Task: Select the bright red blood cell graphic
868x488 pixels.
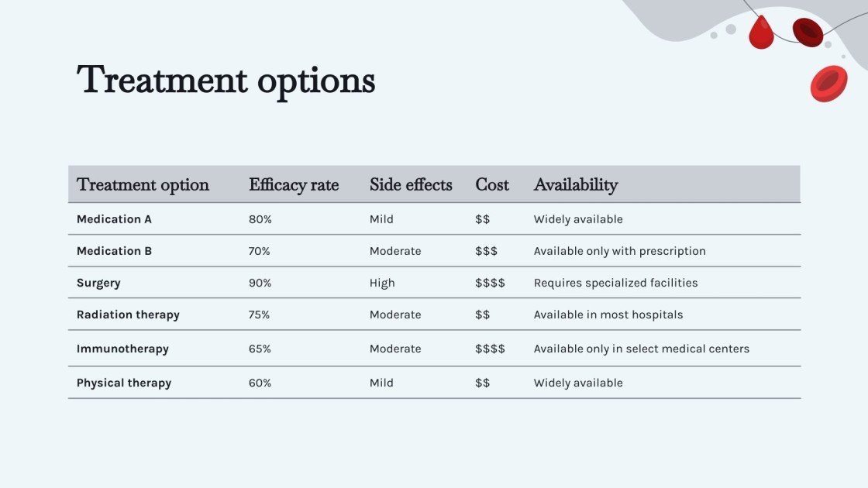Action: [x=828, y=83]
